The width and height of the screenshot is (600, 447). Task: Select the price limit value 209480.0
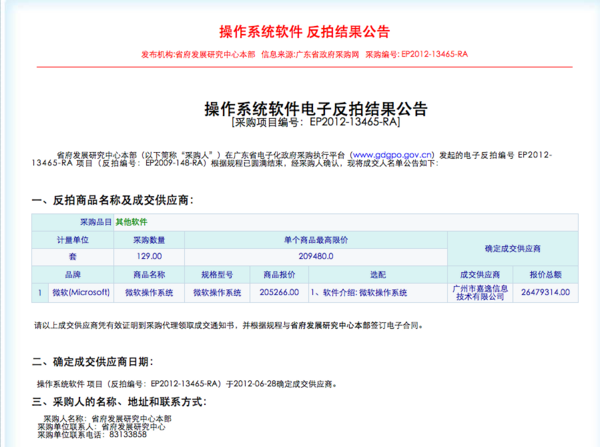click(x=316, y=256)
